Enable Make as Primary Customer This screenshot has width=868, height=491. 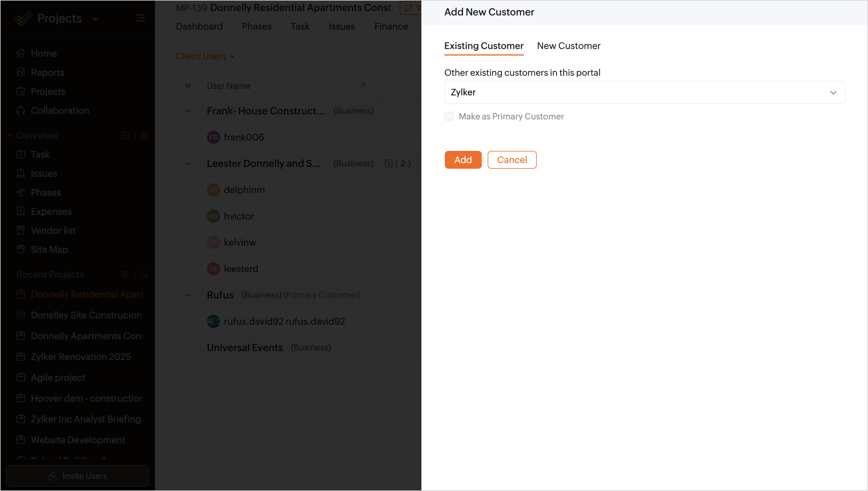[x=449, y=116]
